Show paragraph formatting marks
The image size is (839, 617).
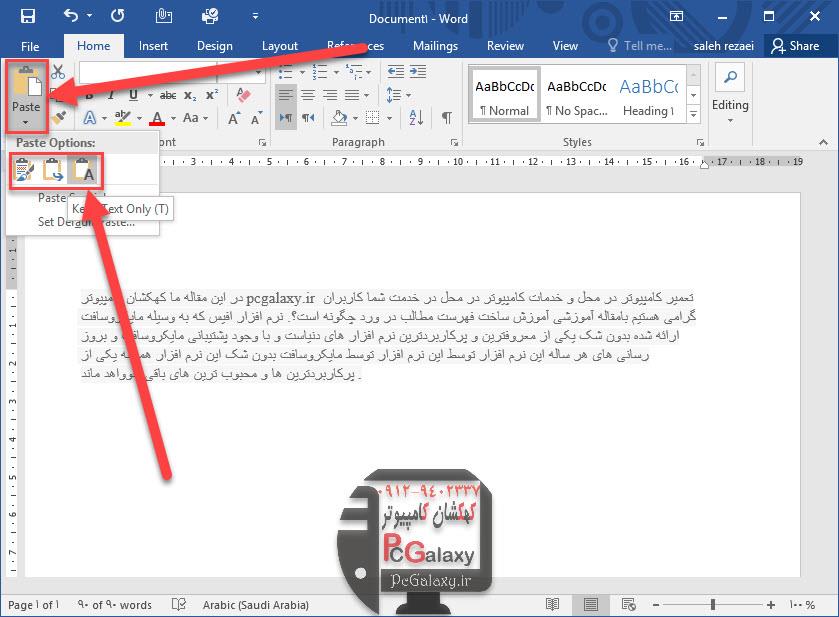pyautogui.click(x=446, y=117)
